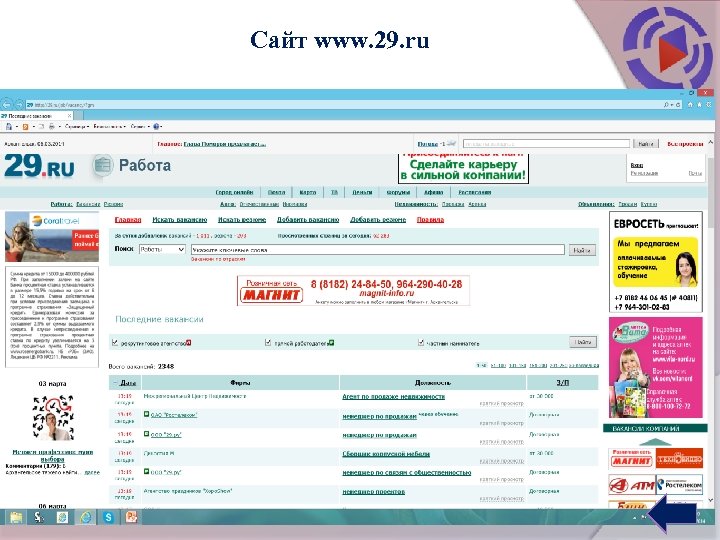The image size is (720, 540).
Task: Open the Страница command bar dropdown
Action: (x=77, y=126)
